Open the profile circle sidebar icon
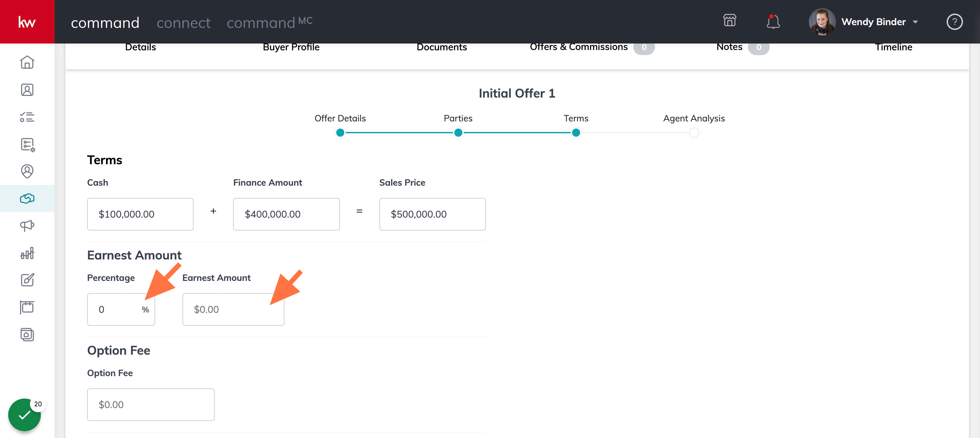This screenshot has width=980, height=438. [x=27, y=171]
